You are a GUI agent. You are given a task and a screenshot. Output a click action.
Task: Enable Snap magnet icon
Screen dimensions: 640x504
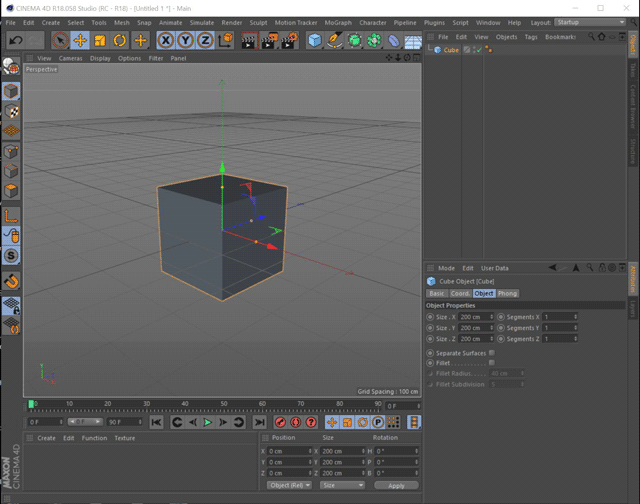point(11,281)
